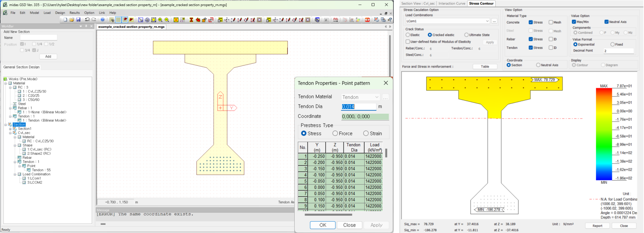This screenshot has height=233, width=644.
Task: Click the Open file folder icon
Action: (x=72, y=20)
